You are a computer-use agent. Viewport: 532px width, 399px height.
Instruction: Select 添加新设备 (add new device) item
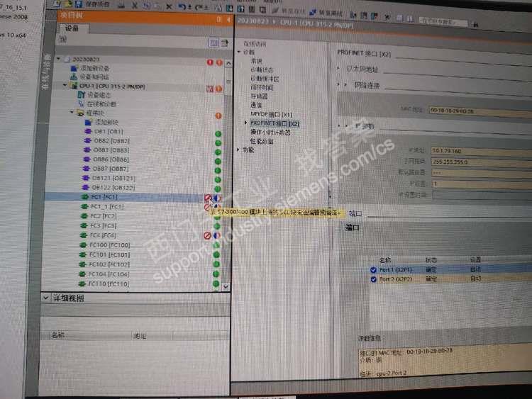click(x=90, y=68)
